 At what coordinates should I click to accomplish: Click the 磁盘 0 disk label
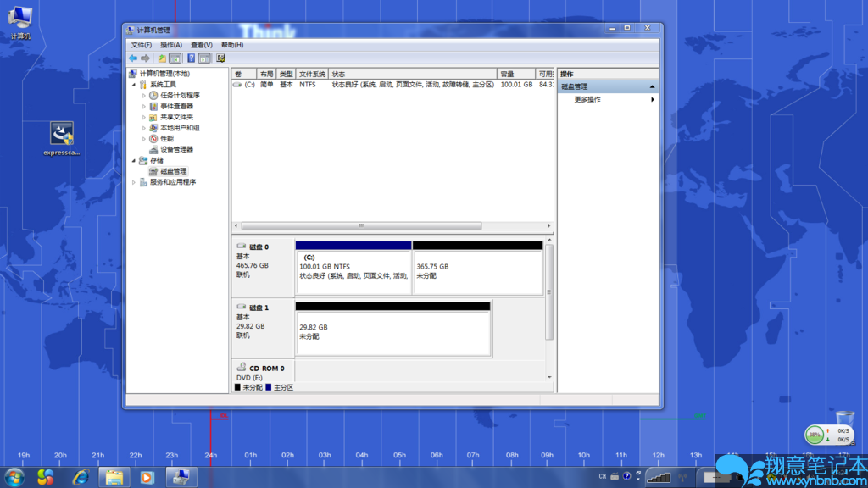(259, 247)
